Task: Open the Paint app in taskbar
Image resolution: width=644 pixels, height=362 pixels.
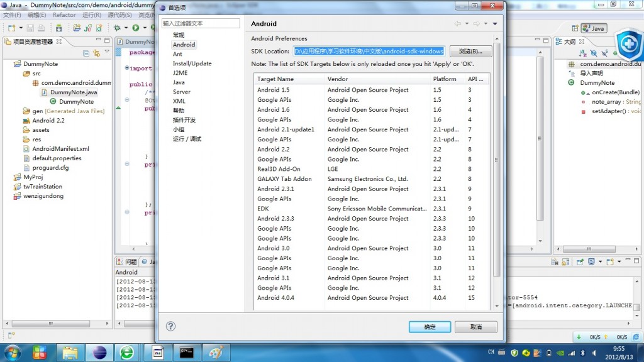Action: pos(216,352)
